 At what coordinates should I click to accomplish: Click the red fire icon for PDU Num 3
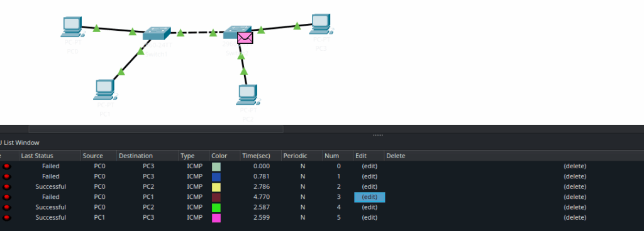coord(6,197)
